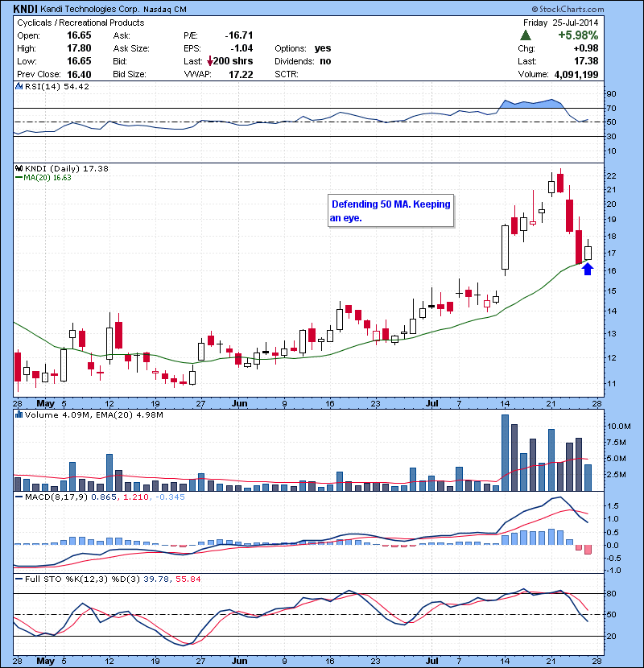Click the candlestick icon beside KNDI (Daily)
The image size is (644, 668).
tap(19, 168)
